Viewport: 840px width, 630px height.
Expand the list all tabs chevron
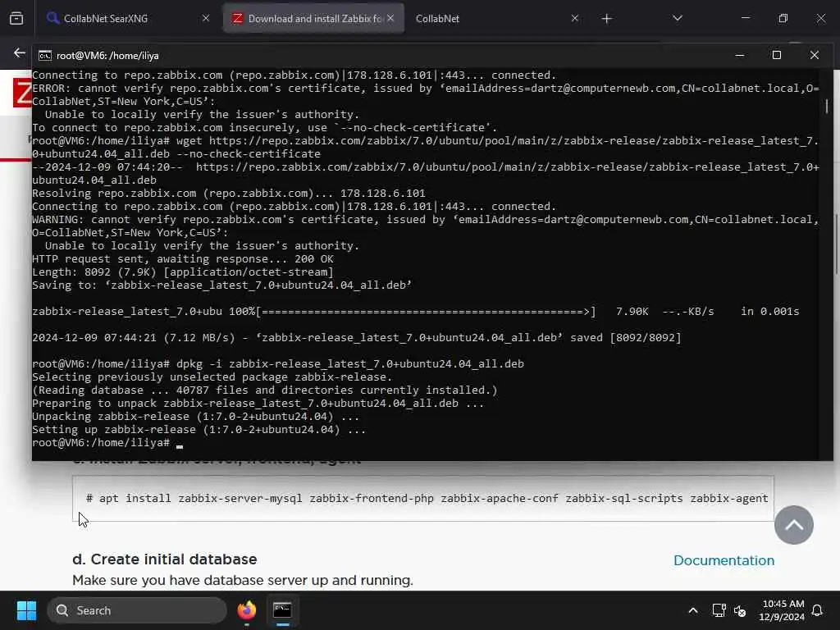[x=677, y=18]
